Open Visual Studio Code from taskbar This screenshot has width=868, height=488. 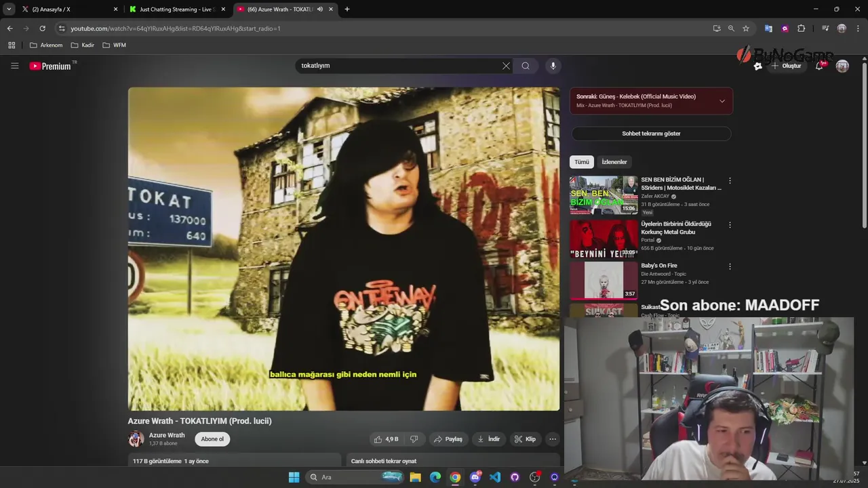coord(495,477)
